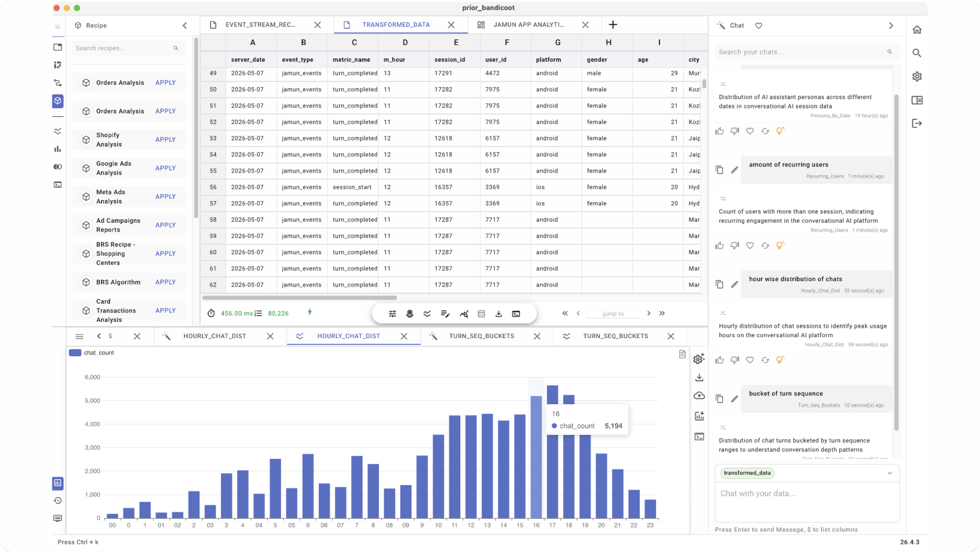Click the 'Chat with your data' input
Viewport: 980px width, 552px height.
click(x=807, y=501)
